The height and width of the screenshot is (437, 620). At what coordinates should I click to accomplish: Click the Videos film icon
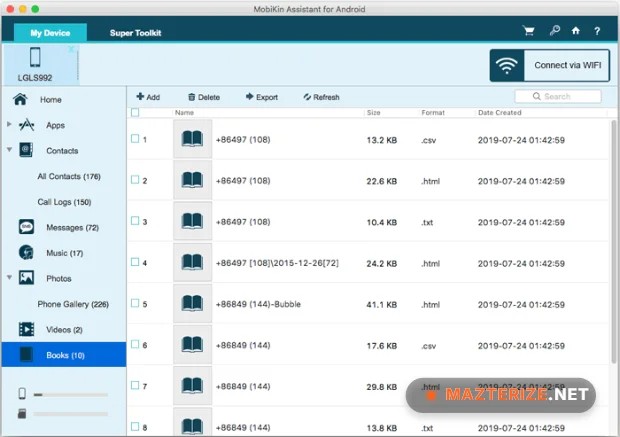click(26, 329)
